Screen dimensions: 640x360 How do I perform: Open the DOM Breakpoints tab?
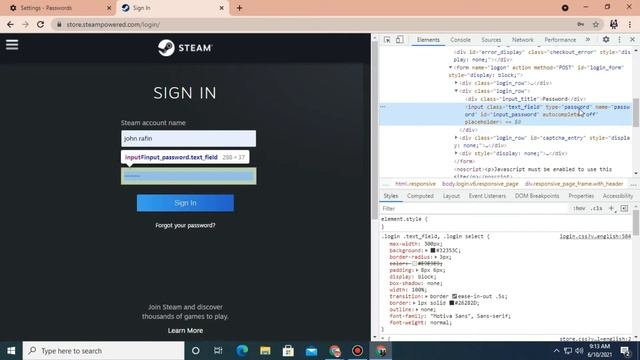point(537,196)
